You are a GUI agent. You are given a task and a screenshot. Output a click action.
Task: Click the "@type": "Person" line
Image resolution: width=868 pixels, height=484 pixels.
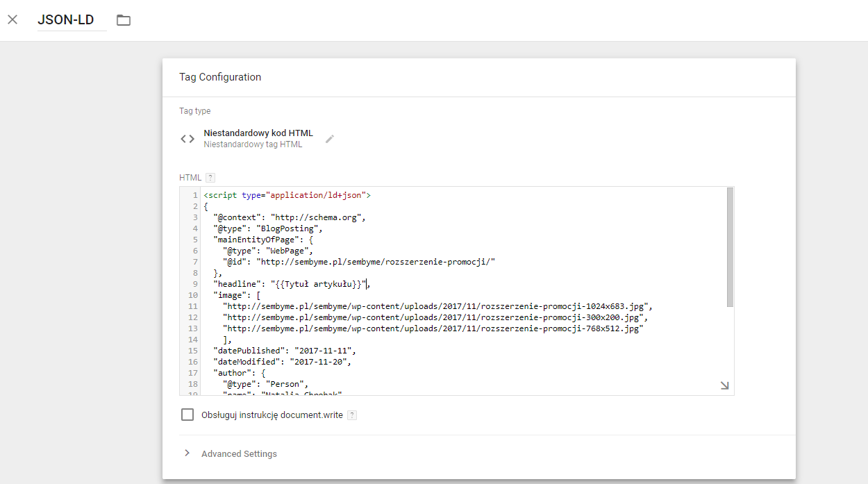pos(266,384)
